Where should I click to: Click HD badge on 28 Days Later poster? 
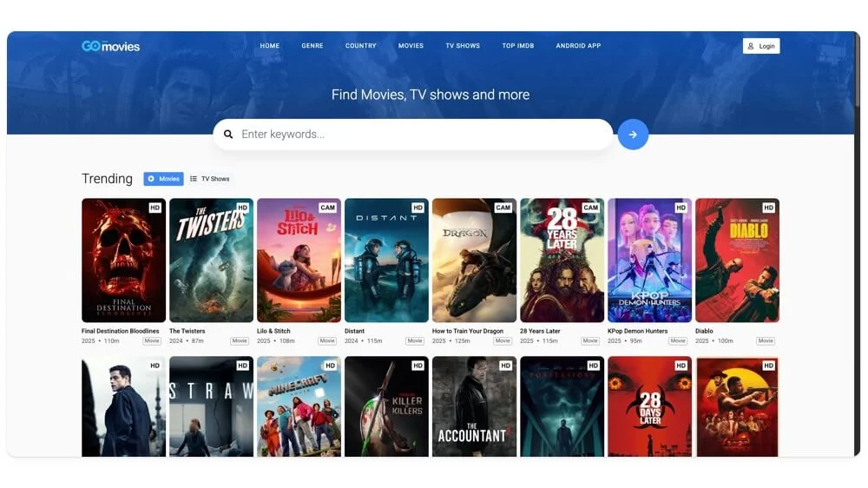tap(681, 366)
